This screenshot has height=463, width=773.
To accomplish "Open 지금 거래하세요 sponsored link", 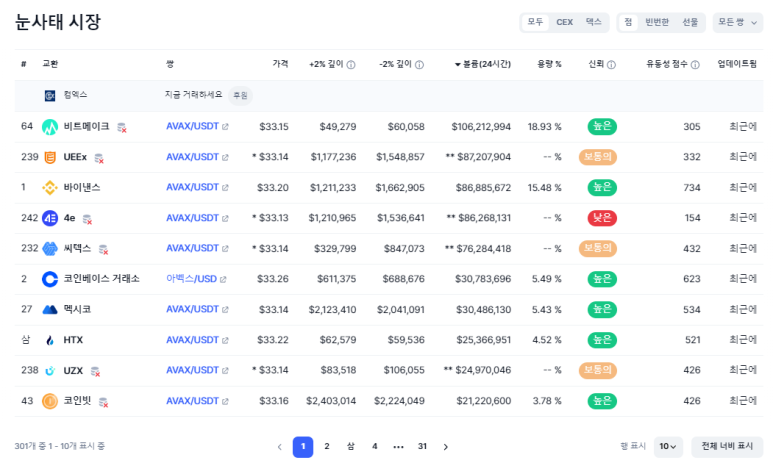I will click(193, 95).
